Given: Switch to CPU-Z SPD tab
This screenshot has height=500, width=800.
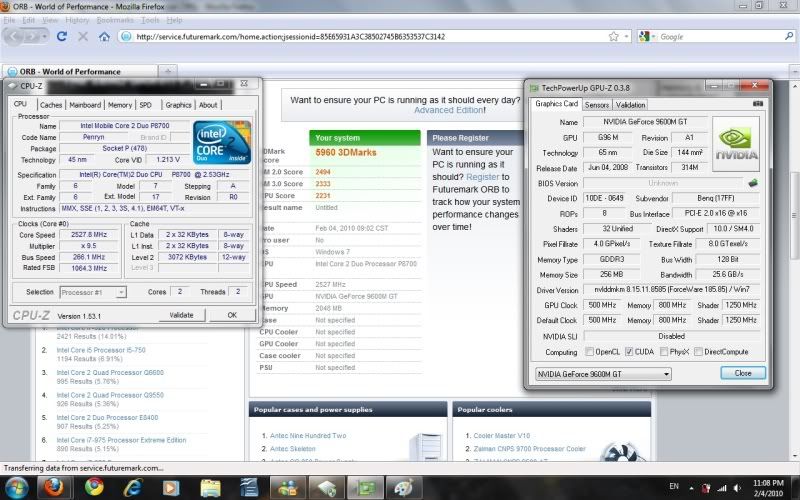Looking at the screenshot, I should pyautogui.click(x=145, y=105).
